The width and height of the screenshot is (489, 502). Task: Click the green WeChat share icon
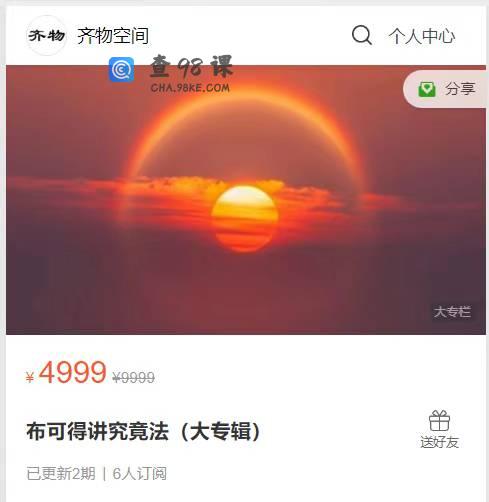[427, 89]
